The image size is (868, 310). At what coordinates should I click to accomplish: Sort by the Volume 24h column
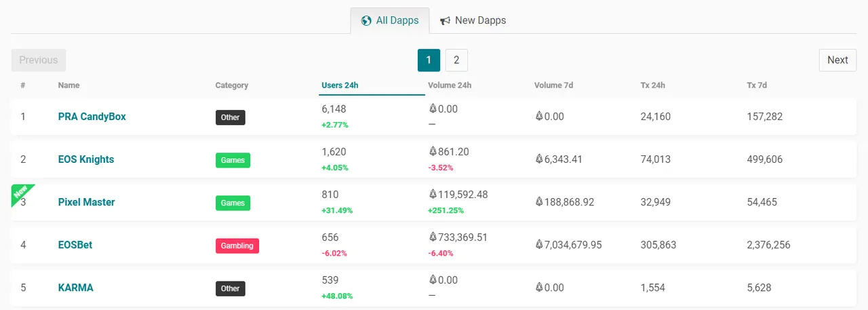(450, 85)
